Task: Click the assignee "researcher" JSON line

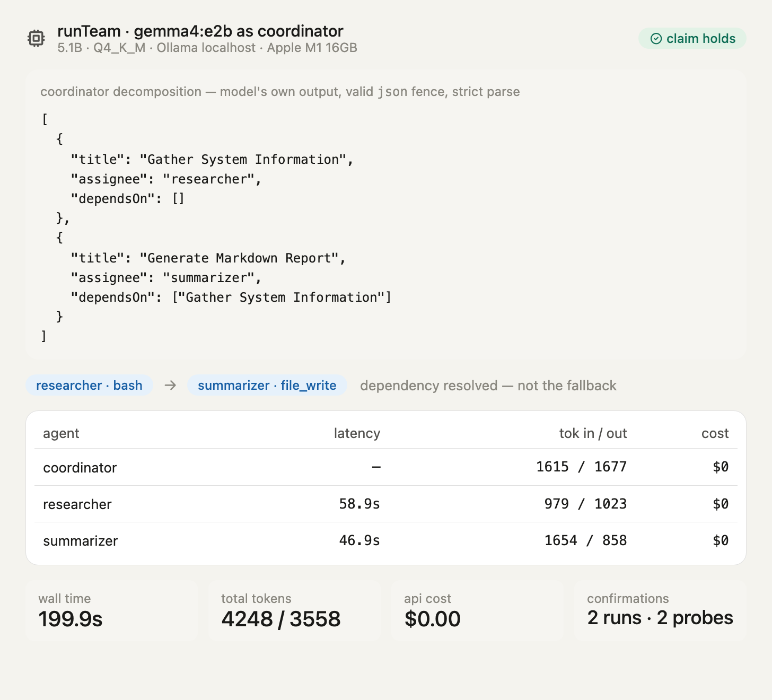Action: click(166, 179)
